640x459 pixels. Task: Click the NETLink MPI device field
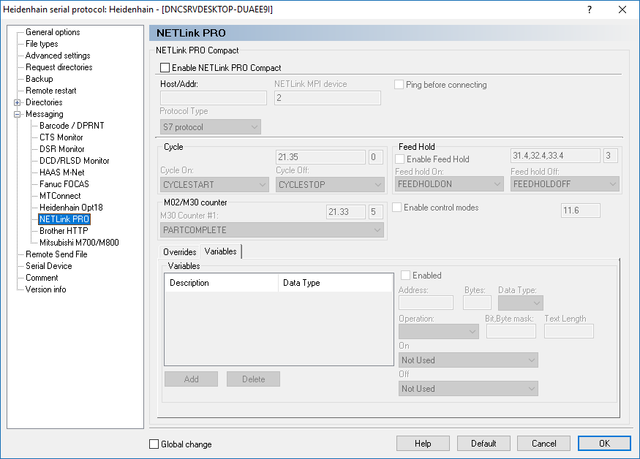pos(327,98)
